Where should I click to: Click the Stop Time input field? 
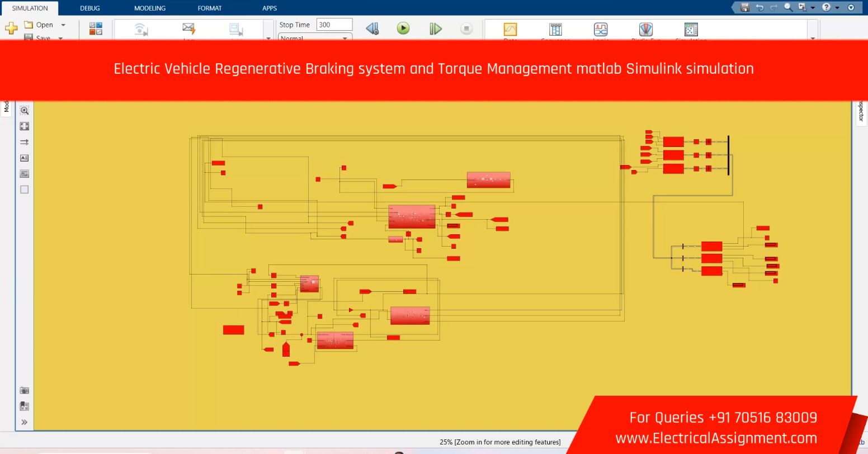(334, 25)
